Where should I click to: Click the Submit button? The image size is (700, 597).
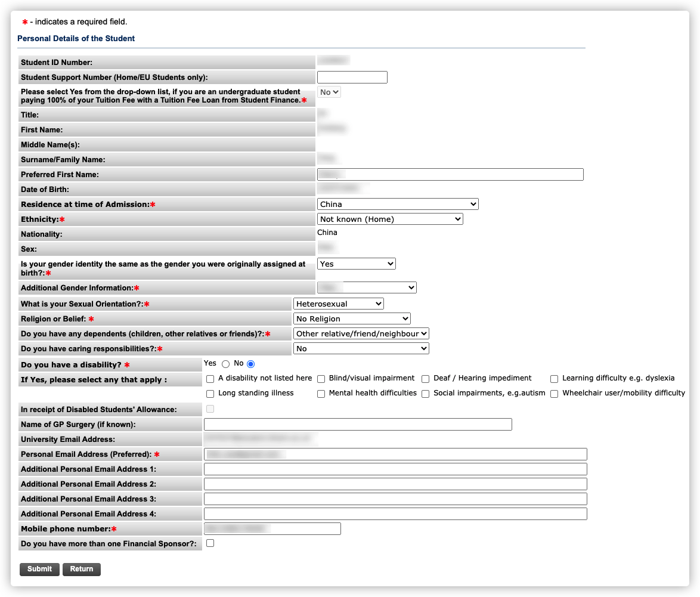click(39, 569)
